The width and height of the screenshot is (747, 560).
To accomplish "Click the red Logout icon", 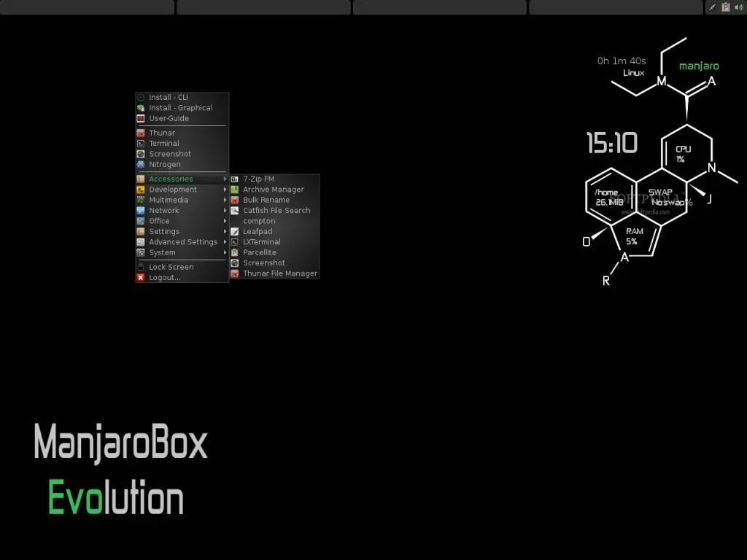I will click(x=141, y=278).
